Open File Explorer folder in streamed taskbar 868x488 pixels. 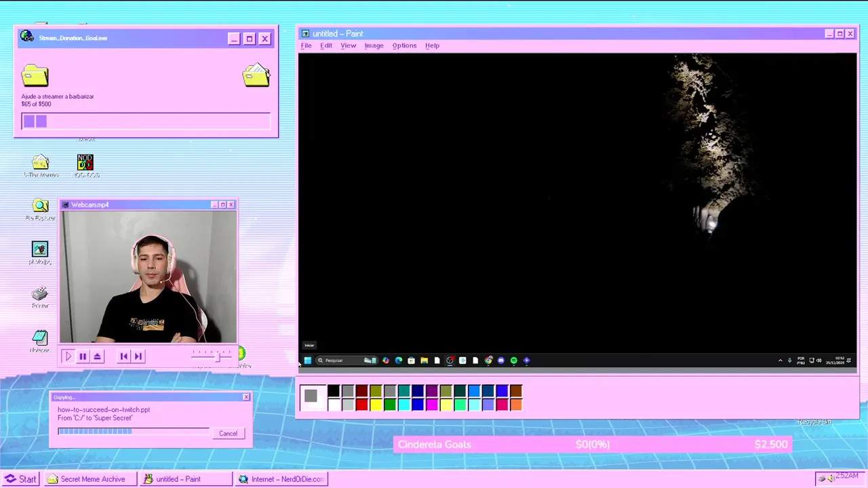coord(424,361)
